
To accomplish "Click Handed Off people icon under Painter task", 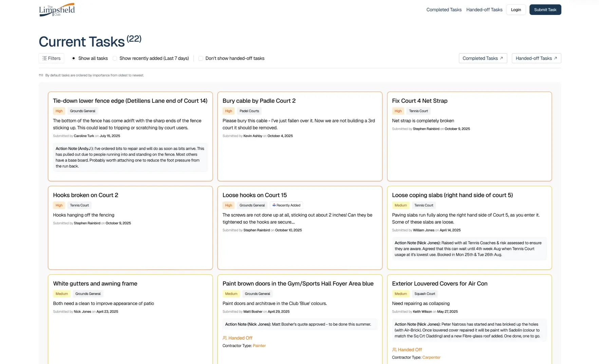I will (225, 338).
